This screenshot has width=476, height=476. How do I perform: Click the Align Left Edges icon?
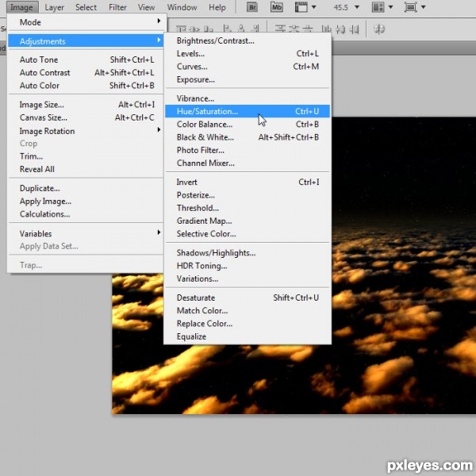coord(227,29)
